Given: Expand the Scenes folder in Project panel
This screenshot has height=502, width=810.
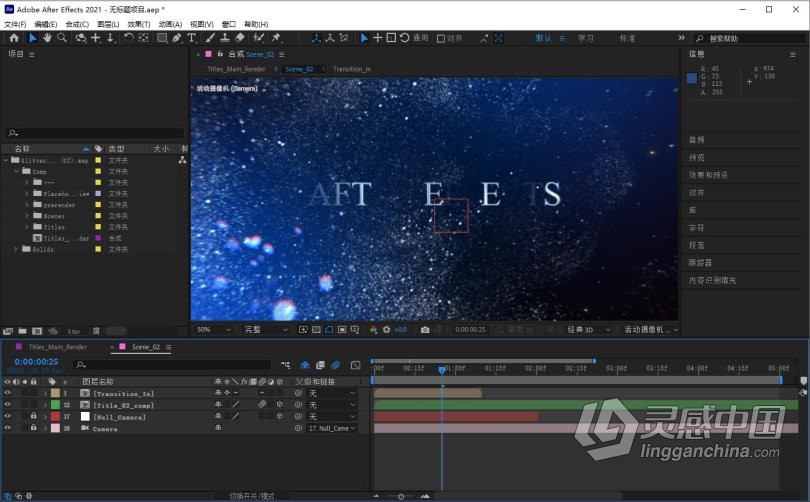Looking at the screenshot, I should click(x=27, y=216).
